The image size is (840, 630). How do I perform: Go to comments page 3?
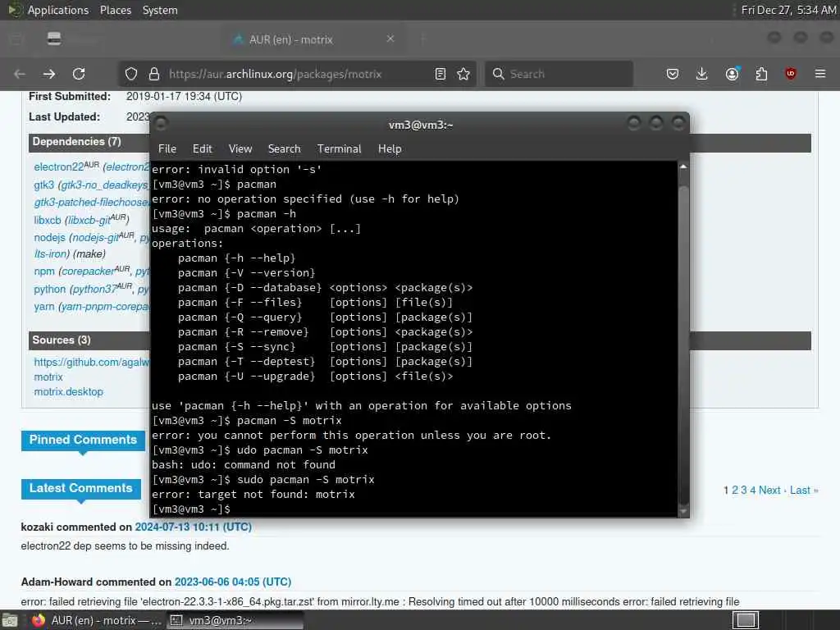[x=743, y=491]
